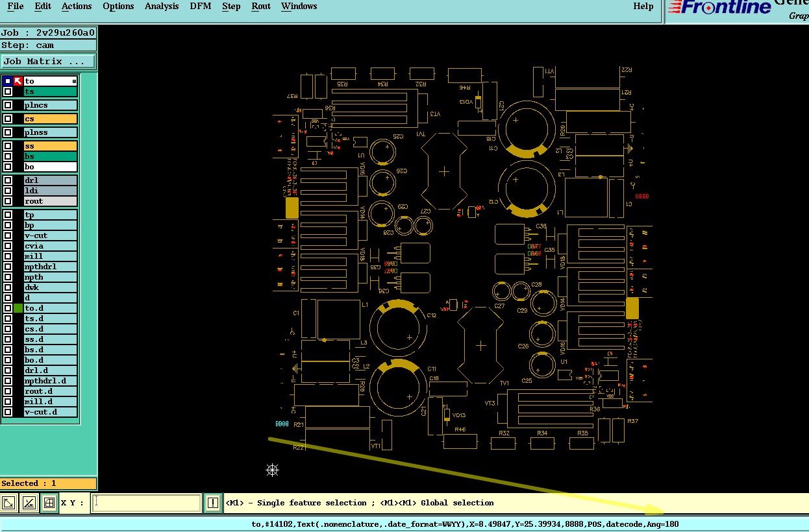Open the File menu
809x532 pixels.
point(15,6)
